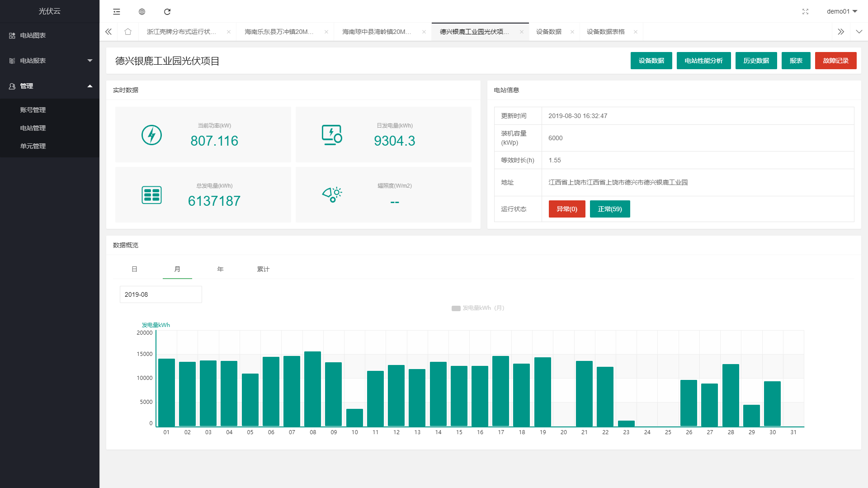868x488 pixels.
Task: Open the demo01 user dropdown
Action: pos(842,12)
